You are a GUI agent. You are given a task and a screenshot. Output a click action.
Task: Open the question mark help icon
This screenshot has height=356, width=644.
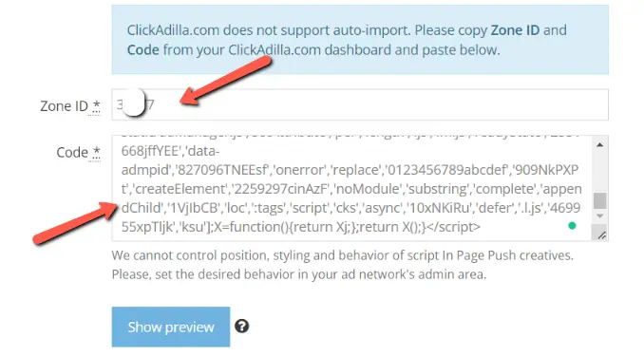point(242,327)
